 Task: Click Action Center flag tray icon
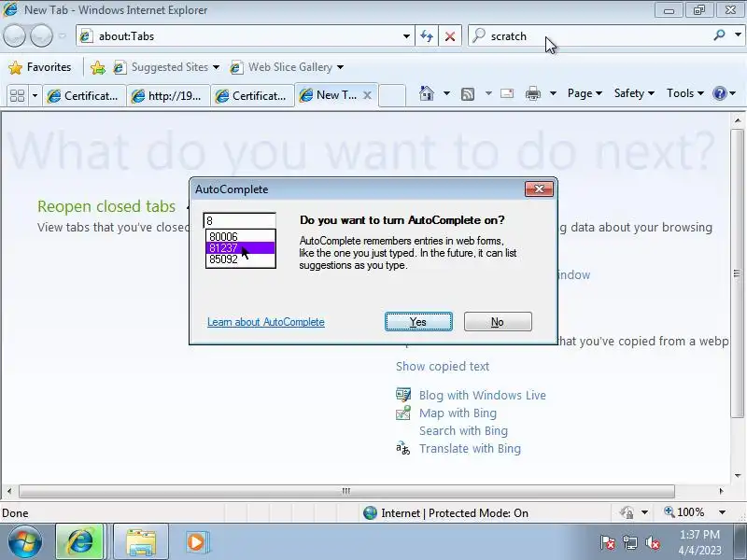(608, 542)
